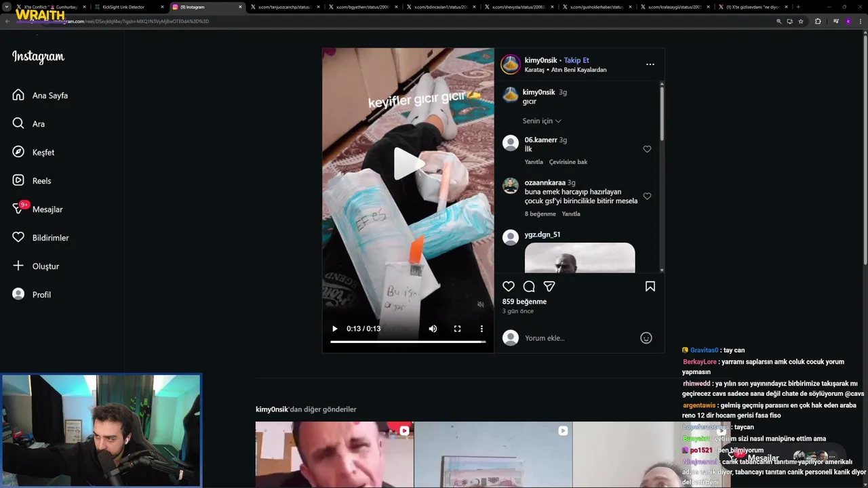View 8 beğenme on ozaannkaraa comment
Image resolution: width=868 pixels, height=488 pixels.
coord(540,214)
